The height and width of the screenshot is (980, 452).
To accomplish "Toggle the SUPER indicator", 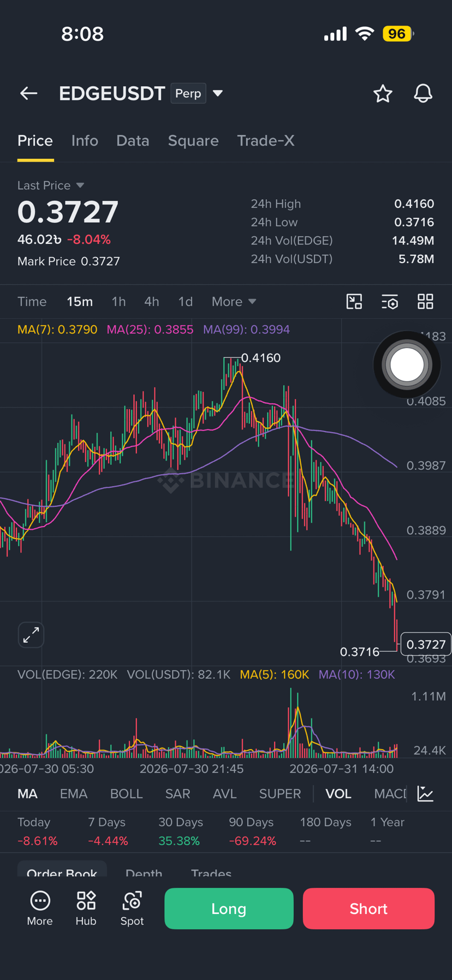I will click(x=280, y=794).
